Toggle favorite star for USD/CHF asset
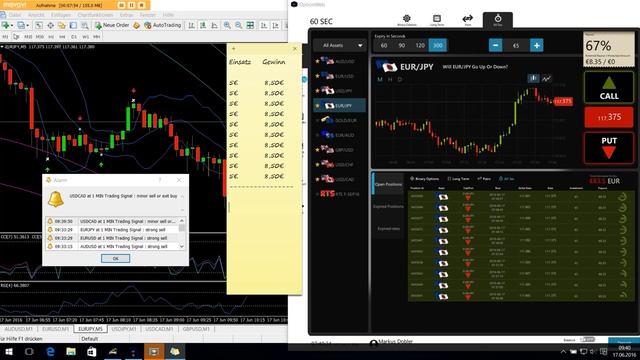 point(317,164)
